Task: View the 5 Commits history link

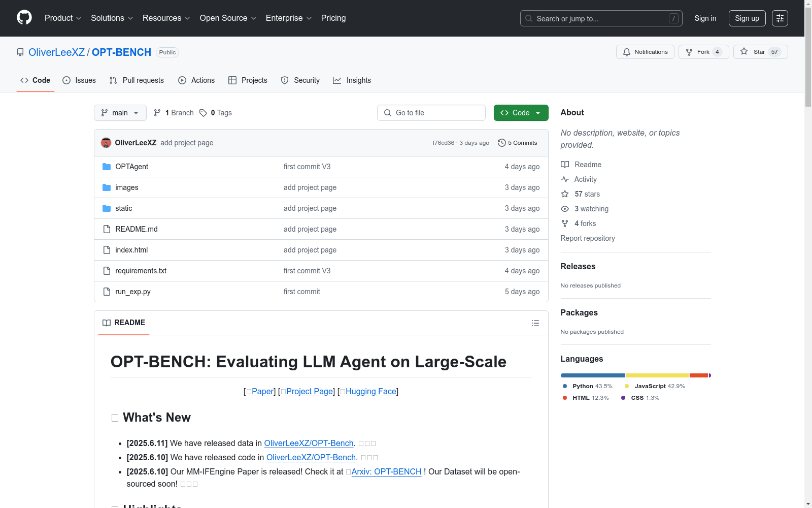Action: (x=518, y=143)
